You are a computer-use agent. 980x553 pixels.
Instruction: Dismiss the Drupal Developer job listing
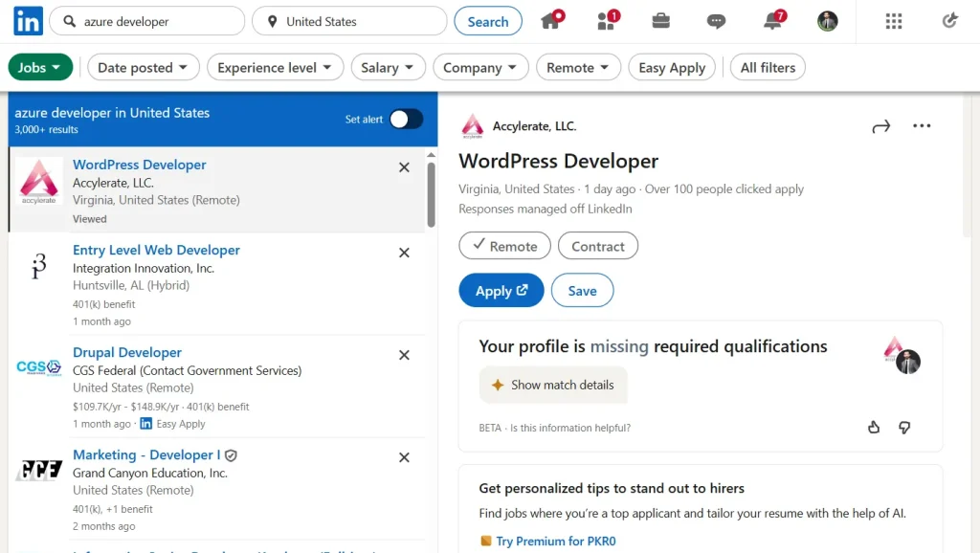(x=404, y=355)
